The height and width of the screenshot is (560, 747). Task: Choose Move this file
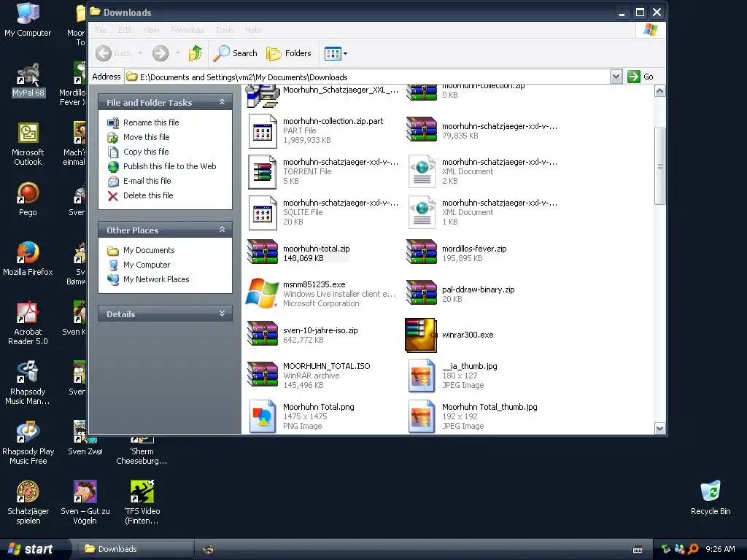pyautogui.click(x=146, y=137)
